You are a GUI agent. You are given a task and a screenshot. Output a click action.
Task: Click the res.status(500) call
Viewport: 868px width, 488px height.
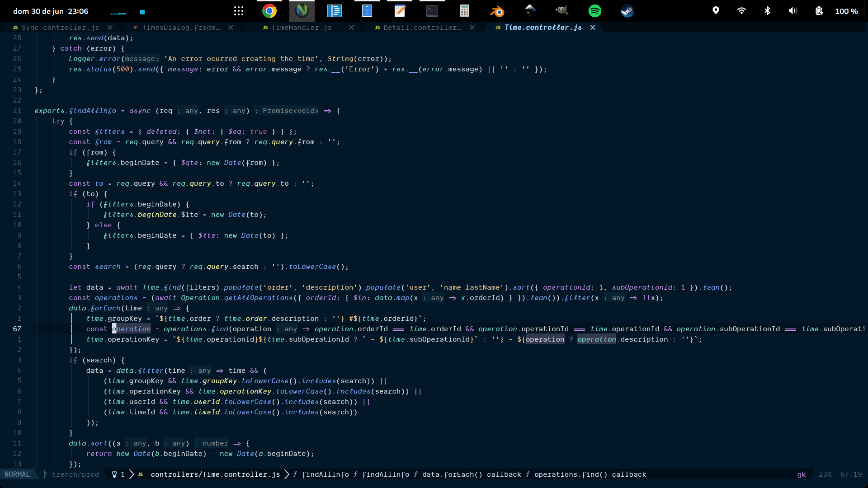[x=101, y=69]
